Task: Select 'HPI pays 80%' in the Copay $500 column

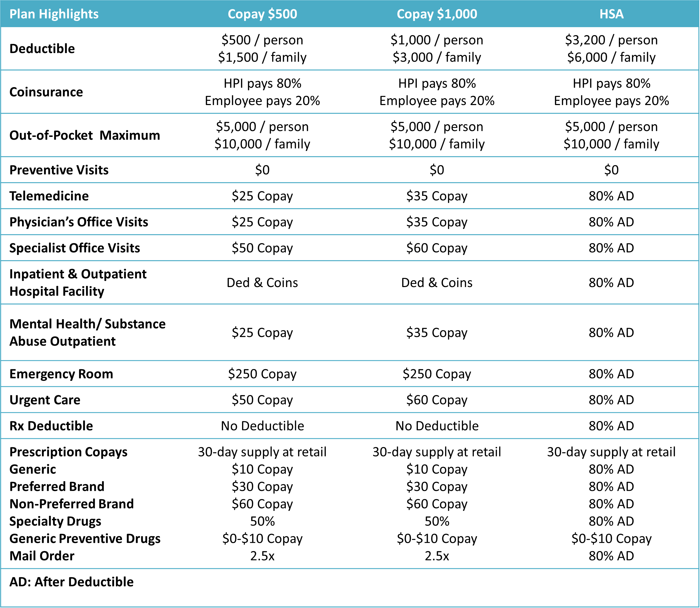Action: point(262,84)
